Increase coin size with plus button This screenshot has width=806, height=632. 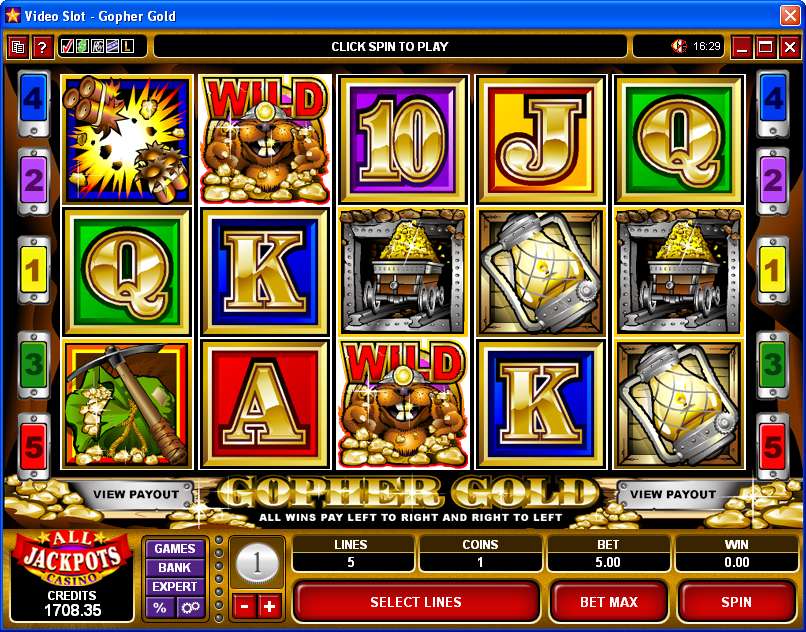[x=269, y=607]
